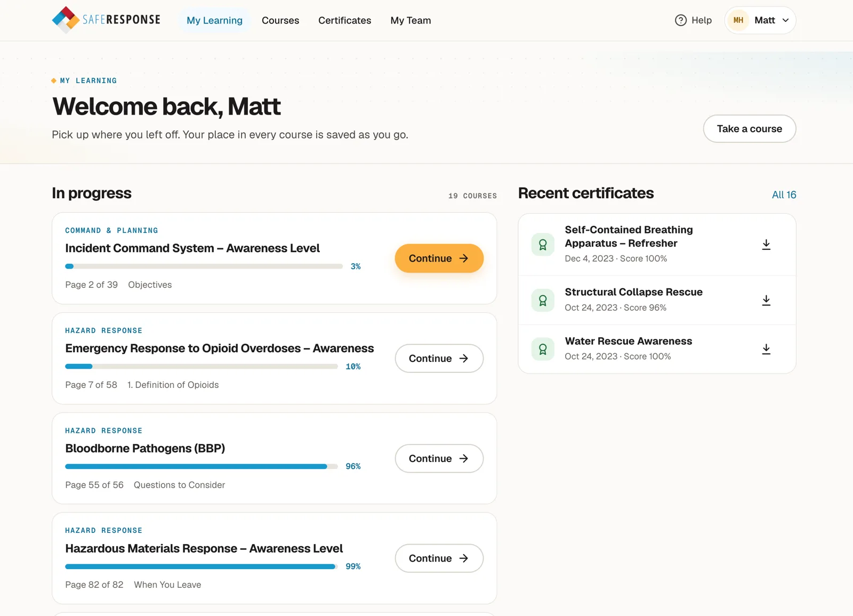The width and height of the screenshot is (853, 616).
Task: Open Emergency Response to Opioid Overdoses title
Action: click(220, 348)
